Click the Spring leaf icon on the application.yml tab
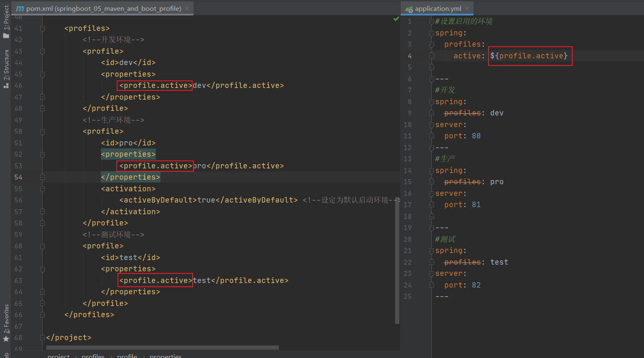Screen dimensions: 644x358 [409, 9]
